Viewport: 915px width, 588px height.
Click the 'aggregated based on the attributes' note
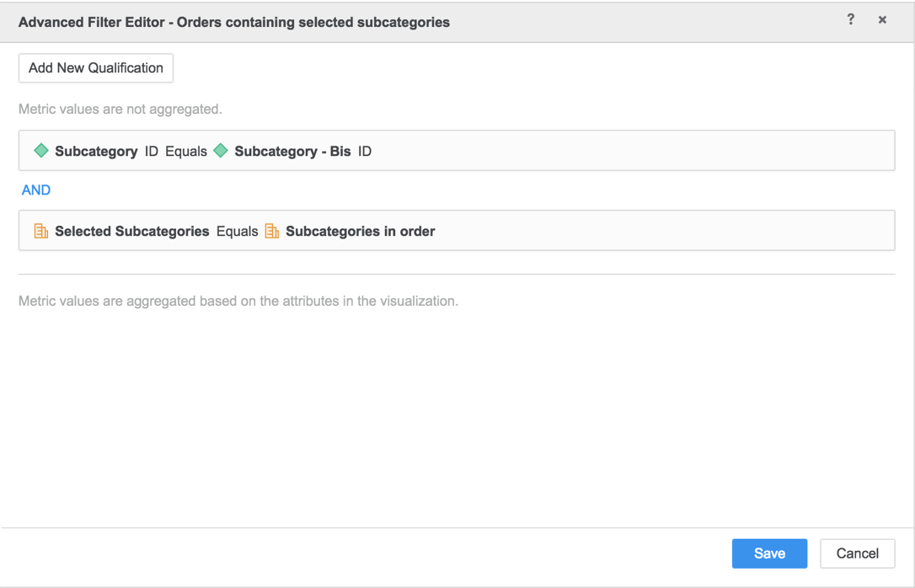[238, 301]
